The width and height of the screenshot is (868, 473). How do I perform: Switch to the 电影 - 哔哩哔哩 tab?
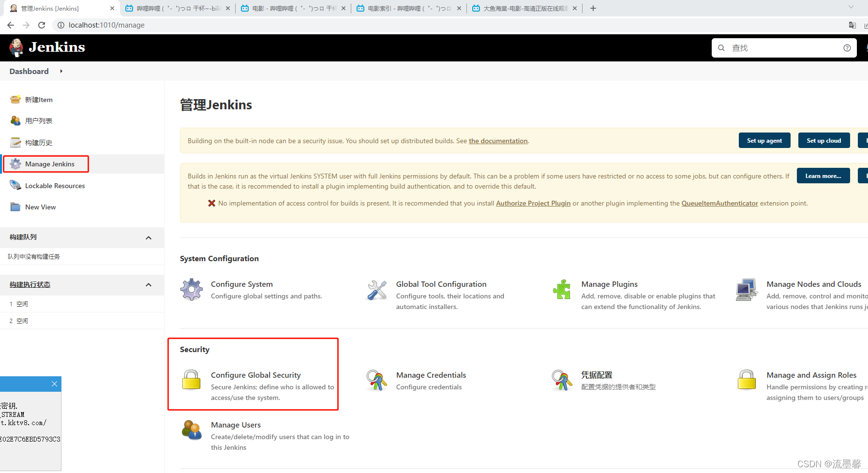pyautogui.click(x=294, y=8)
